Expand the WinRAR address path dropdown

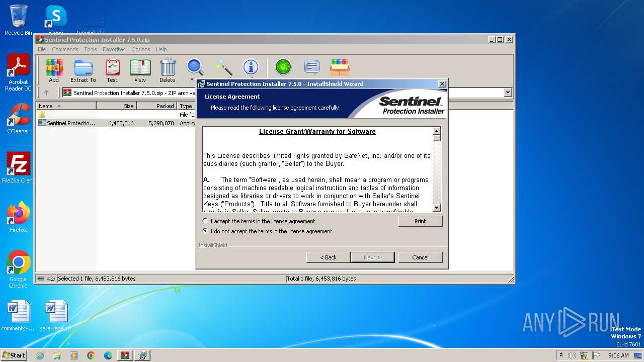point(508,93)
